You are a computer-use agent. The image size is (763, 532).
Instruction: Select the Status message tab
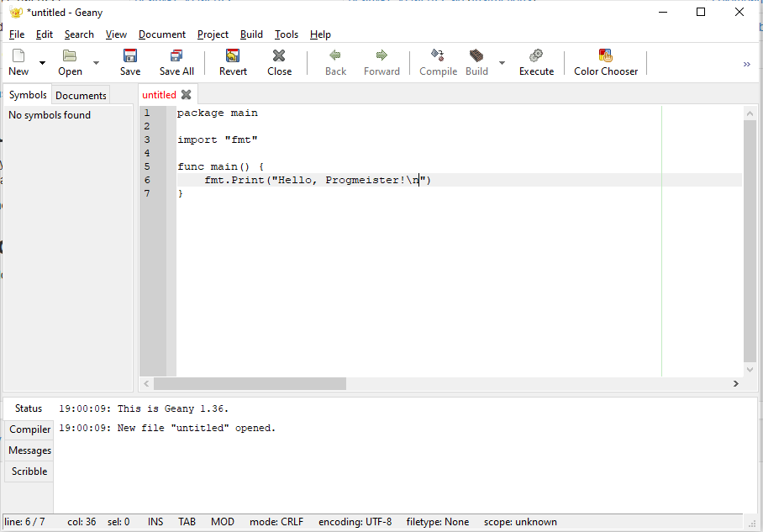[29, 408]
